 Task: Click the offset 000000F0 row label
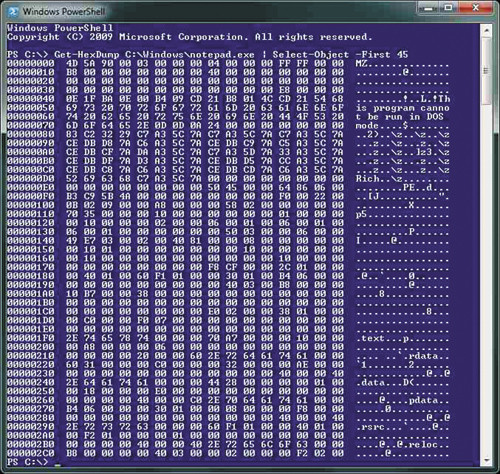(31, 196)
